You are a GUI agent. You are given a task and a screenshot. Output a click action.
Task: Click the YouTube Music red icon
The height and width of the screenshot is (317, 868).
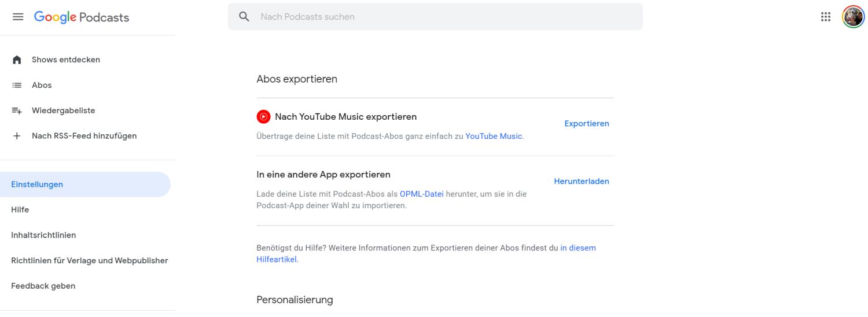263,117
